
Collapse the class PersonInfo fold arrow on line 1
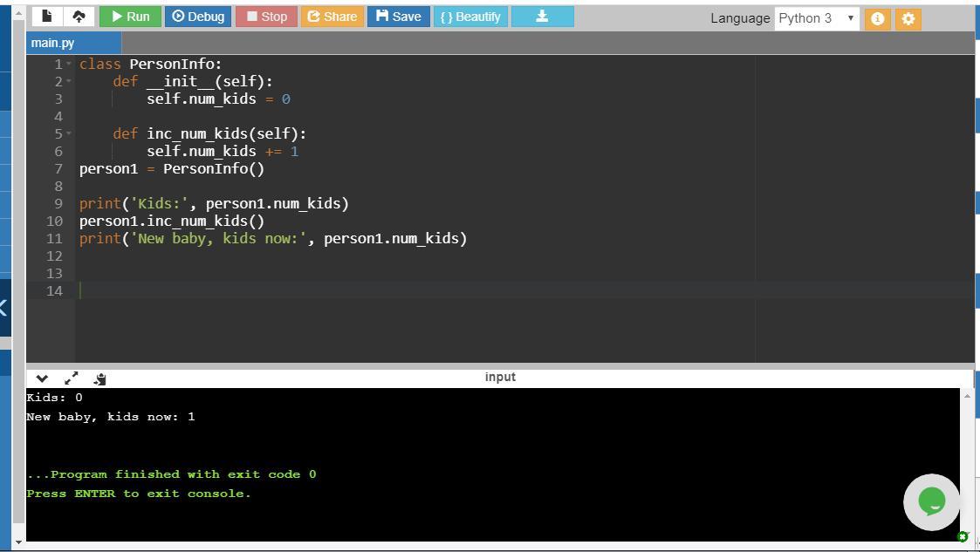(69, 65)
